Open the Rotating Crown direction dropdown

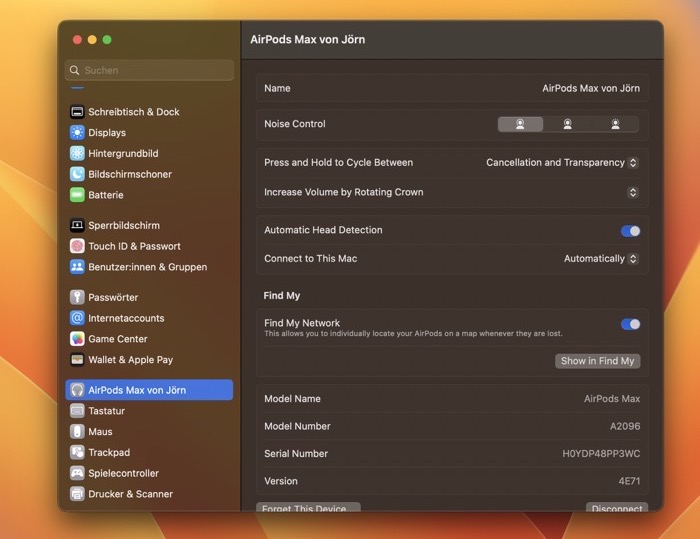(x=633, y=192)
